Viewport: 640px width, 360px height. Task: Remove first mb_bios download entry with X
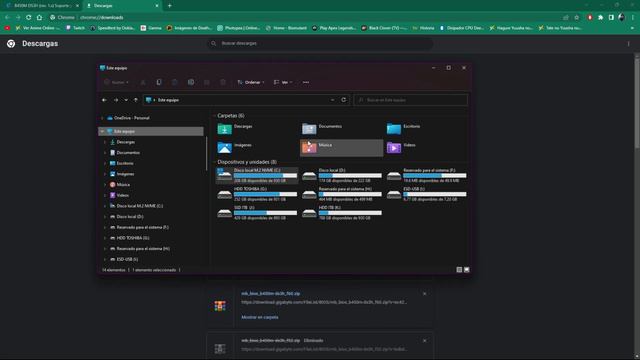(424, 294)
